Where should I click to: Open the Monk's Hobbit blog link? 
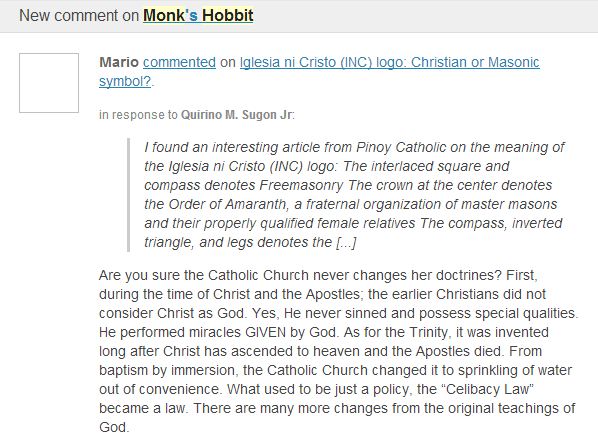pos(198,16)
